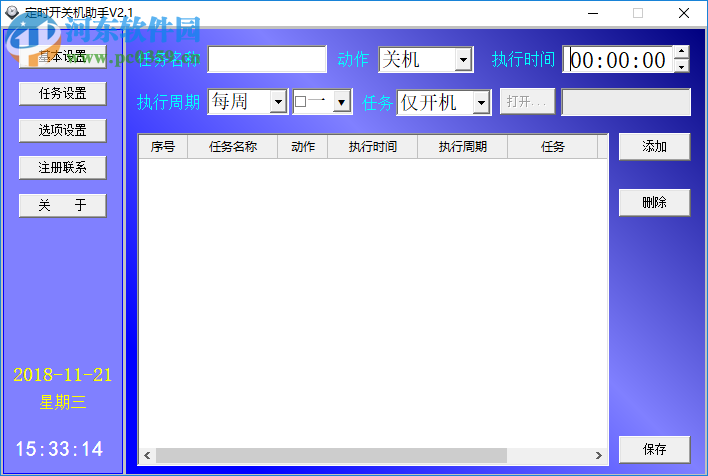Increase 执行时间 with the up spinner arrow

pos(681,52)
